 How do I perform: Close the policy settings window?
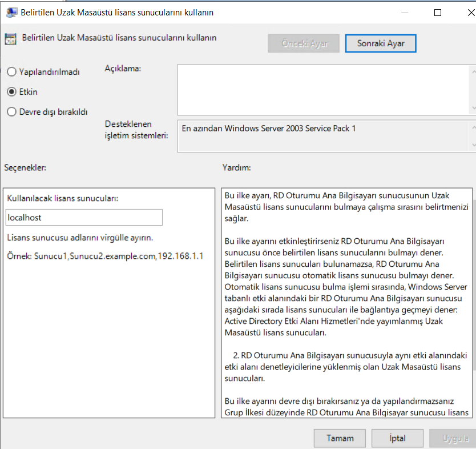[x=471, y=13]
